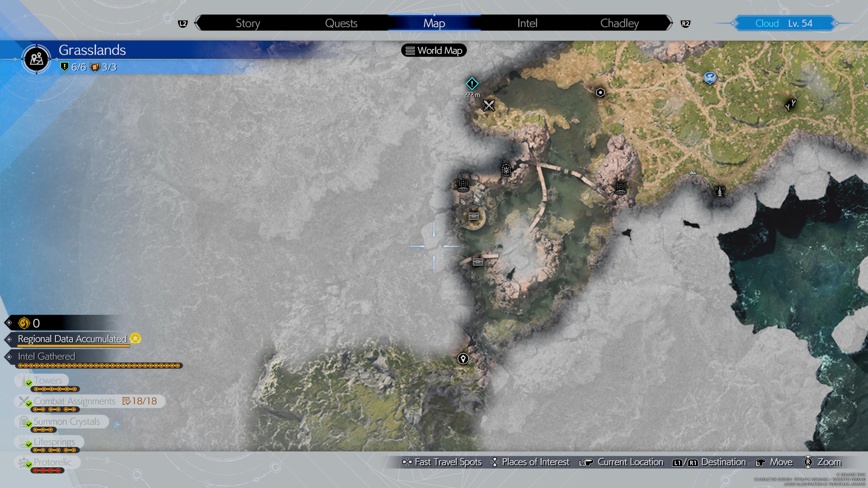Expand the Intel Gathered section
The width and height of the screenshot is (868, 488).
[47, 356]
